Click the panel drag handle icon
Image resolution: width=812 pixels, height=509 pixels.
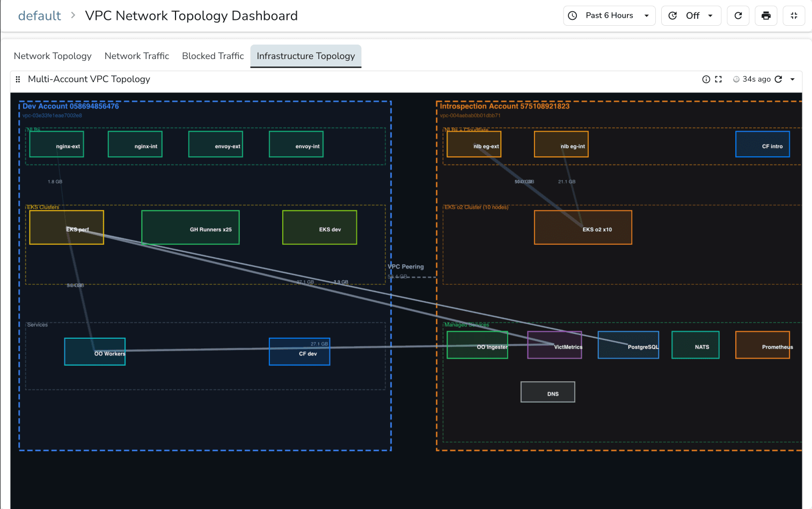[x=18, y=79]
